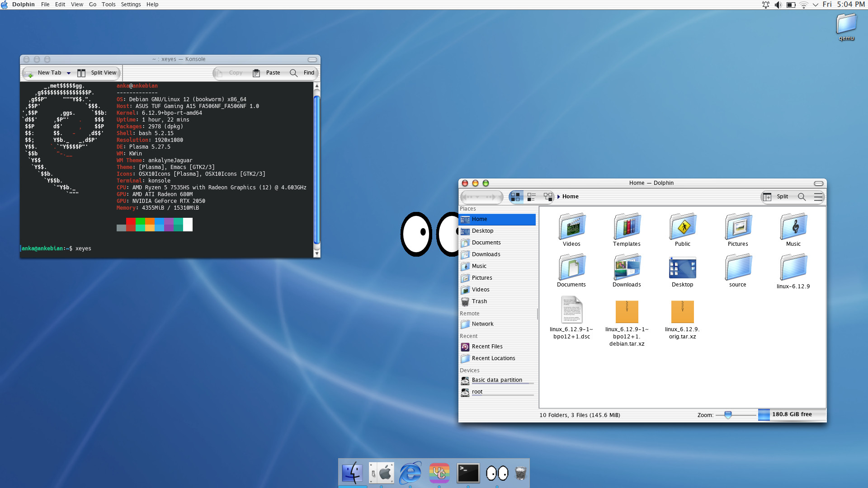The image size is (868, 488).
Task: Click the Zoom slider handle in Dolphin
Action: click(728, 415)
